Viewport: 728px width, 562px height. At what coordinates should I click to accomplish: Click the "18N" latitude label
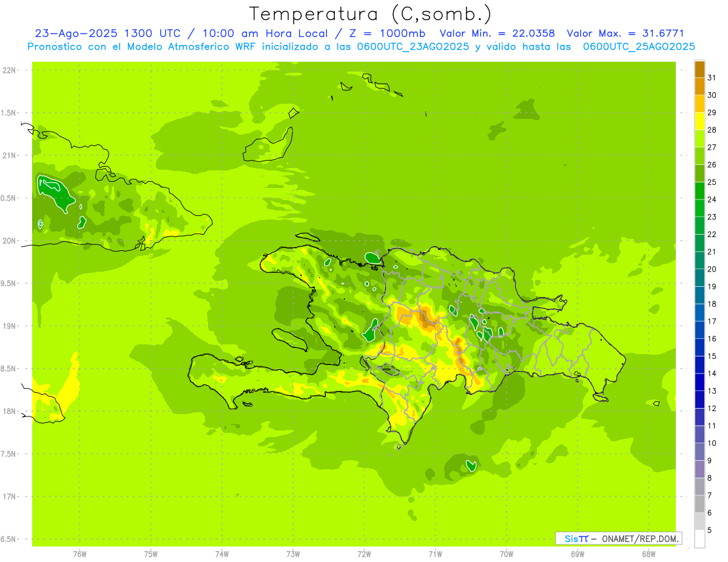(x=10, y=412)
